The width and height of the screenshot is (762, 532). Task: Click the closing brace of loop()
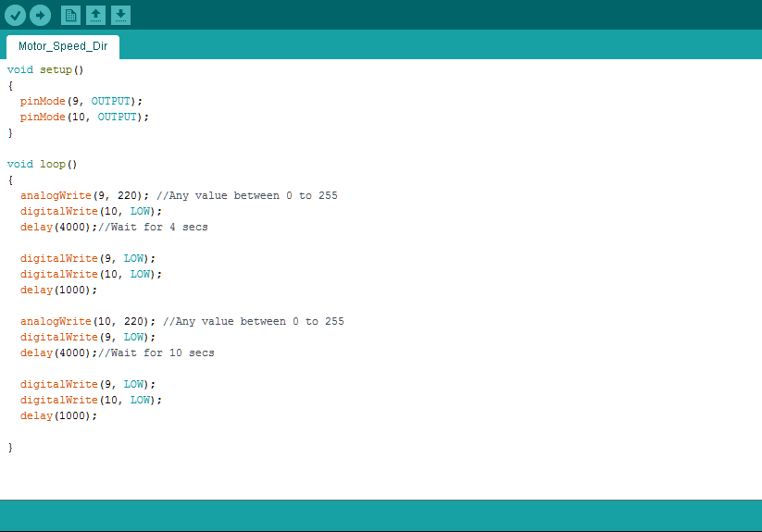10,447
